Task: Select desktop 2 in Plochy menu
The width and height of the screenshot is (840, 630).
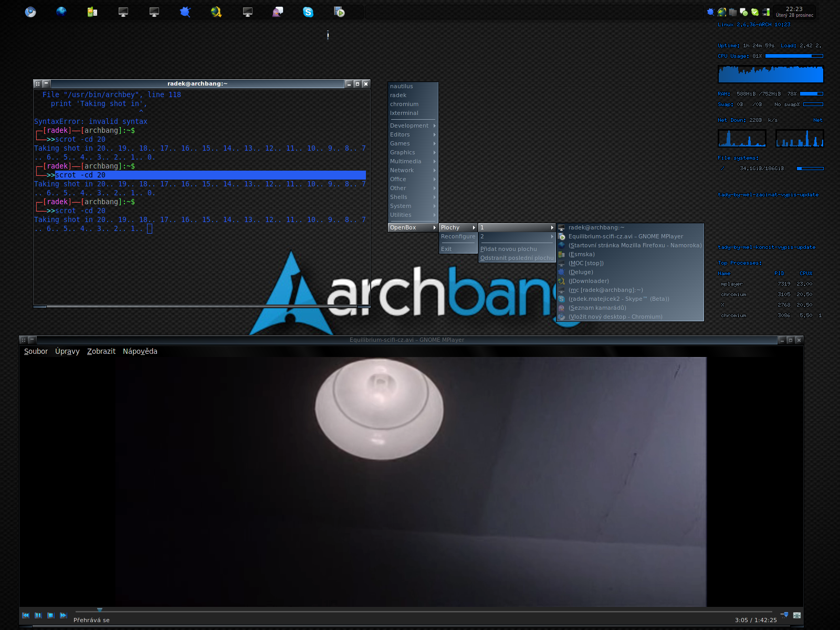Action: (x=517, y=236)
